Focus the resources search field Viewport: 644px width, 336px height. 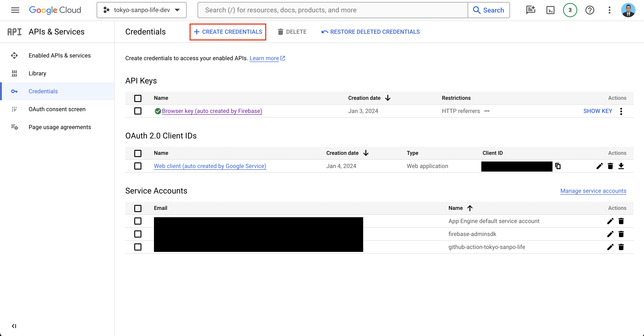click(x=333, y=10)
